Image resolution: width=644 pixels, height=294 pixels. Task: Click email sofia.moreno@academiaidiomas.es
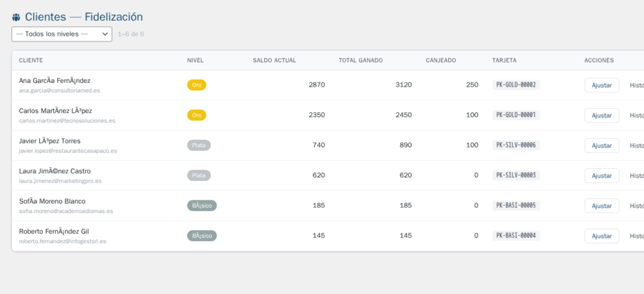pos(65,211)
